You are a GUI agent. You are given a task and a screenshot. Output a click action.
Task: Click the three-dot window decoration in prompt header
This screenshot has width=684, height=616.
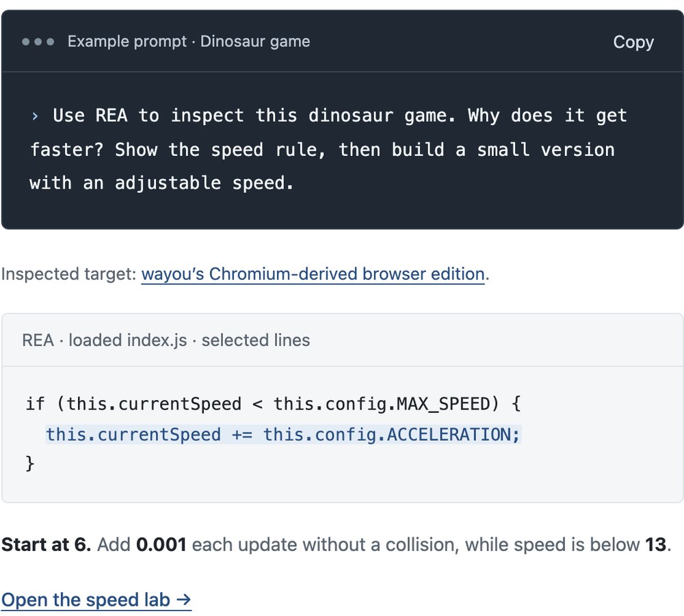tap(38, 42)
